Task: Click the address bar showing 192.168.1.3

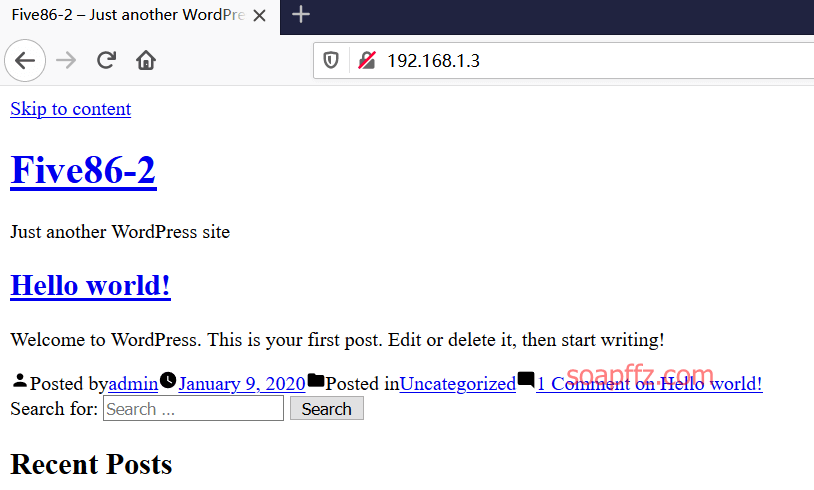Action: [563, 61]
